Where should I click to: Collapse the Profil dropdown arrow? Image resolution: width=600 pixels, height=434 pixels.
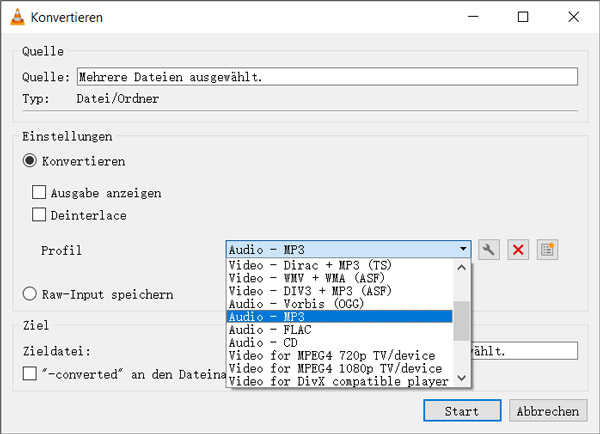tap(463, 249)
